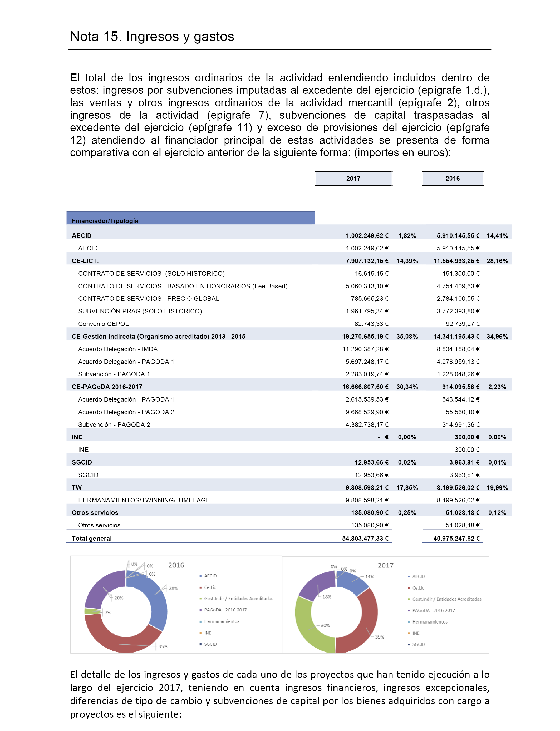Click the 2016 donut chart title
Viewport: 560px width, 731px height.
coord(176,565)
